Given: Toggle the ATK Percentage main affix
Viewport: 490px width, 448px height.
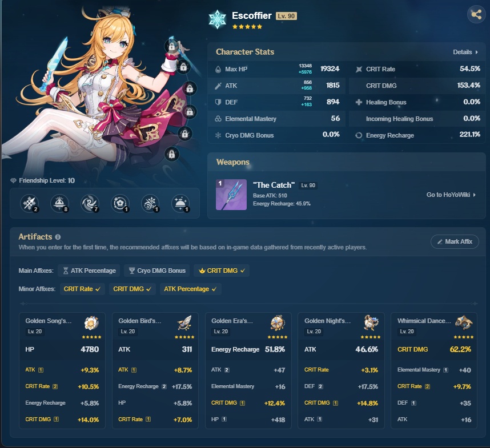Looking at the screenshot, I should click(89, 271).
